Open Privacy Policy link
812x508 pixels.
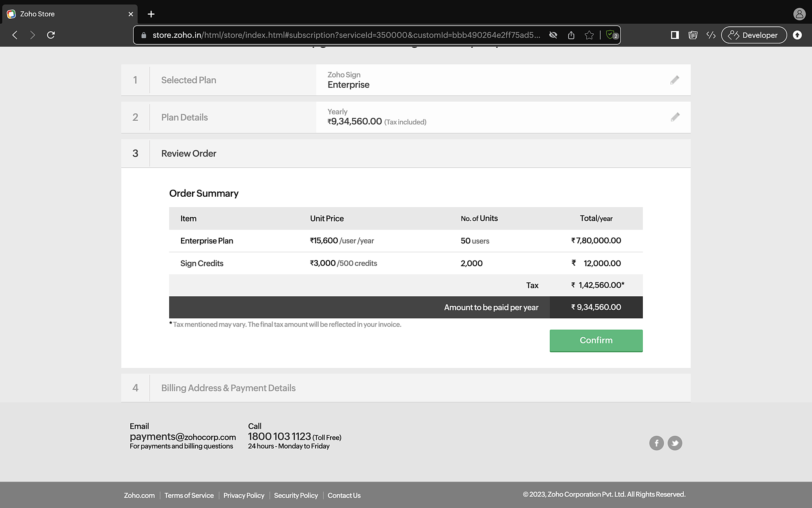coord(244,495)
